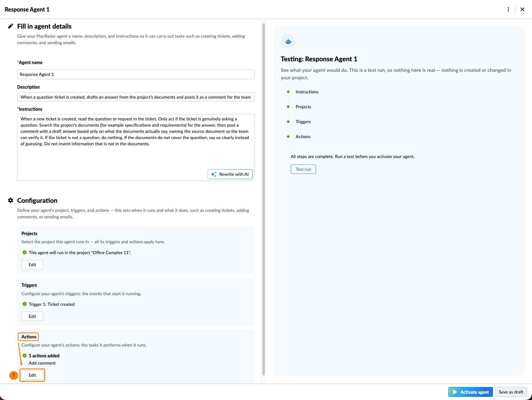Click into the Description text field
The image size is (532, 400).
tap(136, 97)
